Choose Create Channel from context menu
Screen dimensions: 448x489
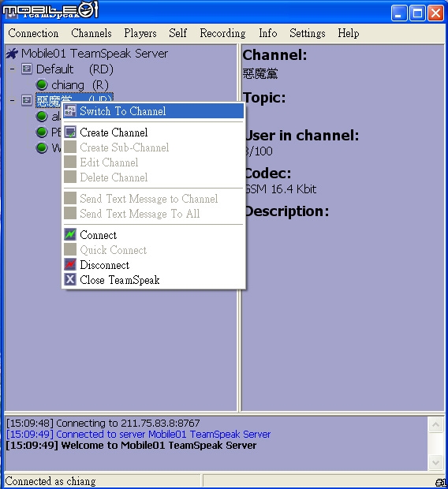(x=153, y=133)
